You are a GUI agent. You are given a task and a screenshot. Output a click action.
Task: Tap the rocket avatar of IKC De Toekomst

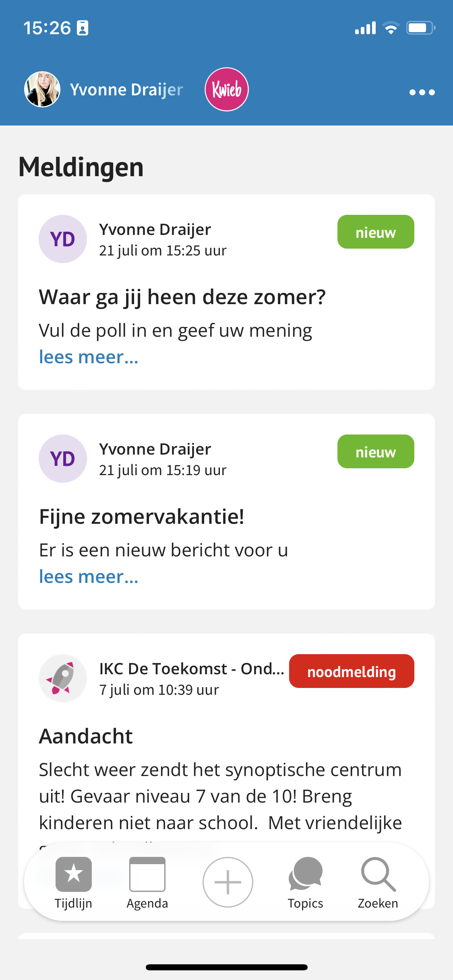63,678
